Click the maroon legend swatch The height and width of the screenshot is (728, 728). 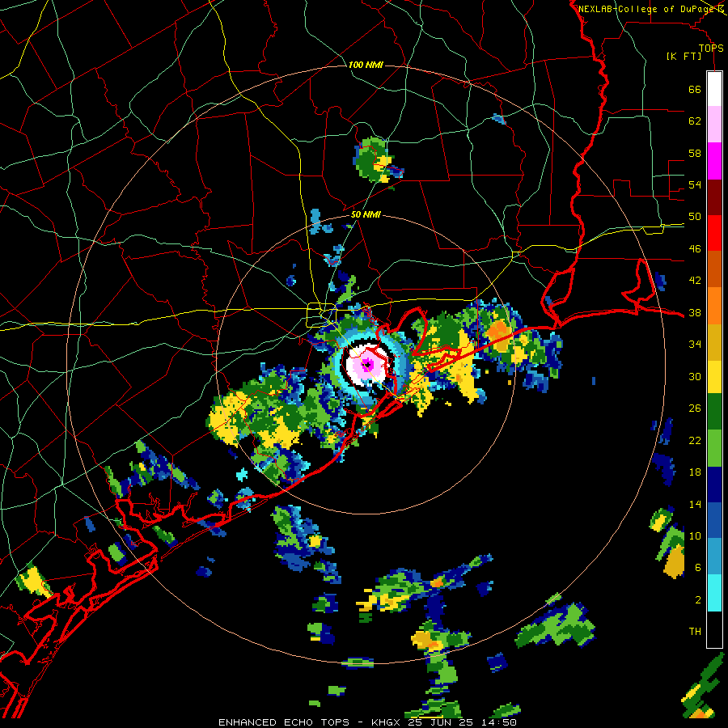(714, 197)
